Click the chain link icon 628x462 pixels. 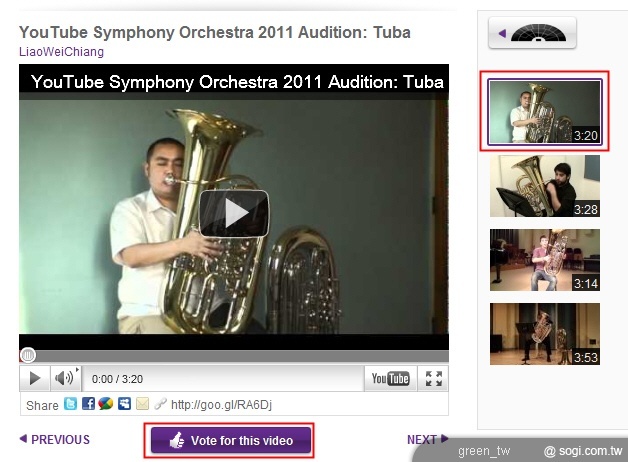tap(160, 404)
